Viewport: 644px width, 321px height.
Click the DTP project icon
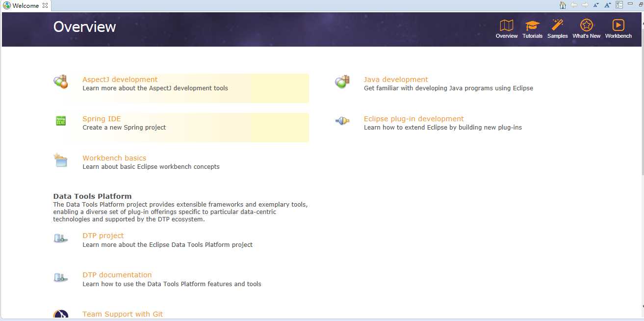[x=61, y=239]
